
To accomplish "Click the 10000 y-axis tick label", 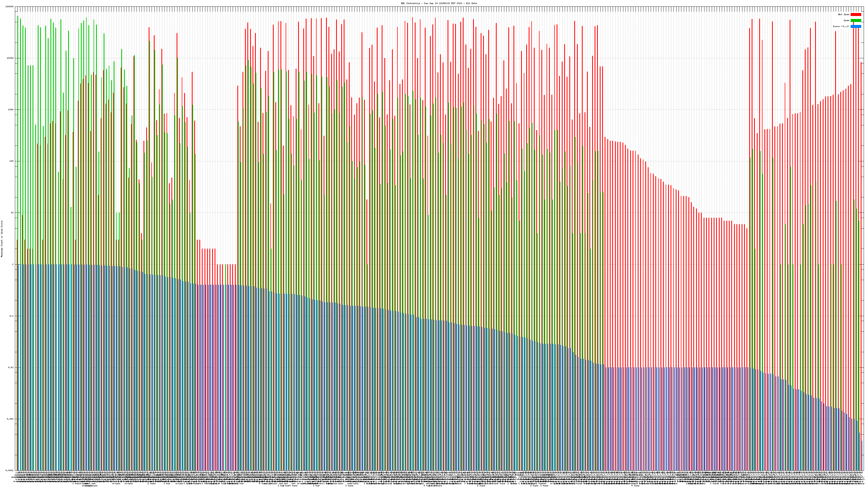I will pyautogui.click(x=11, y=58).
